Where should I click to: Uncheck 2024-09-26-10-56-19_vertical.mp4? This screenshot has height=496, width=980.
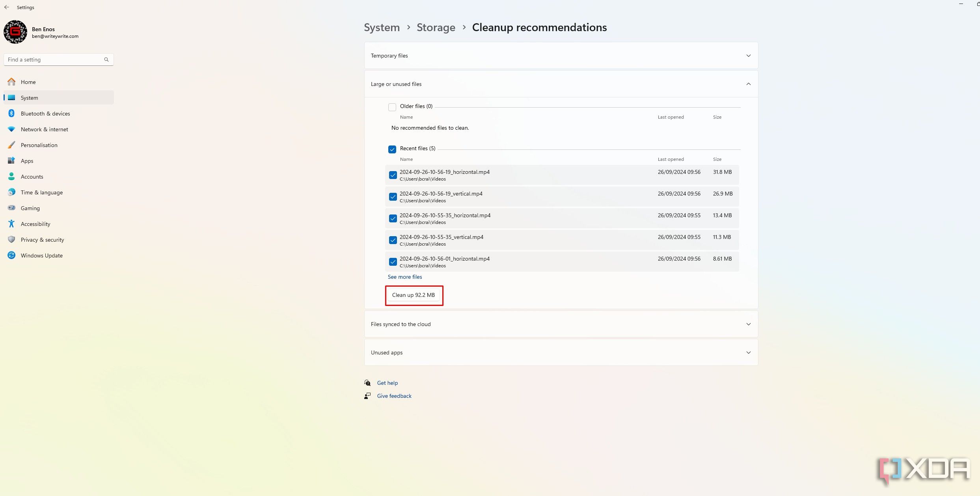point(393,197)
